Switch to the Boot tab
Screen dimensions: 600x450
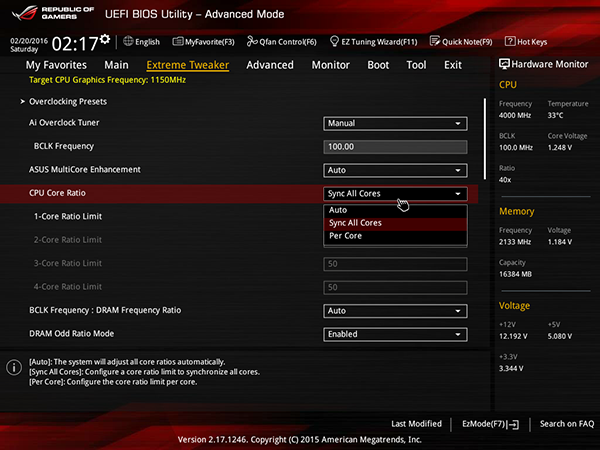378,65
